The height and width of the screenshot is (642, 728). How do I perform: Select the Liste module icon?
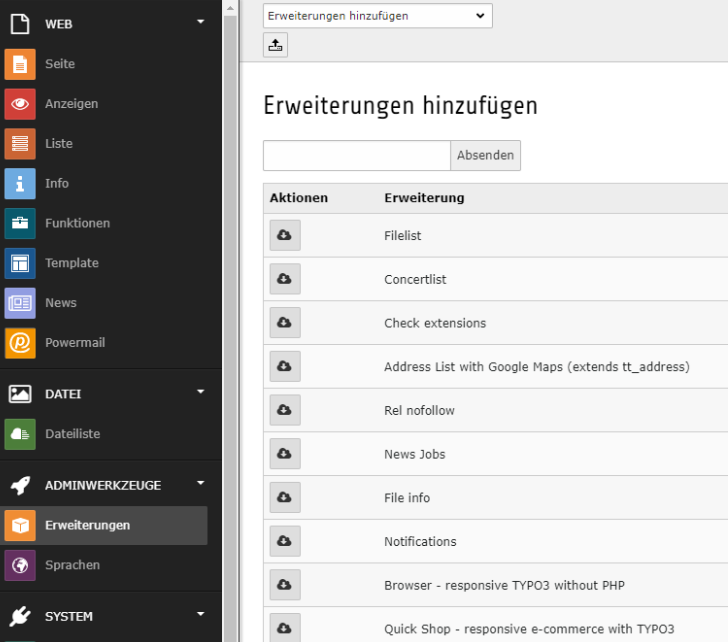coord(20,144)
